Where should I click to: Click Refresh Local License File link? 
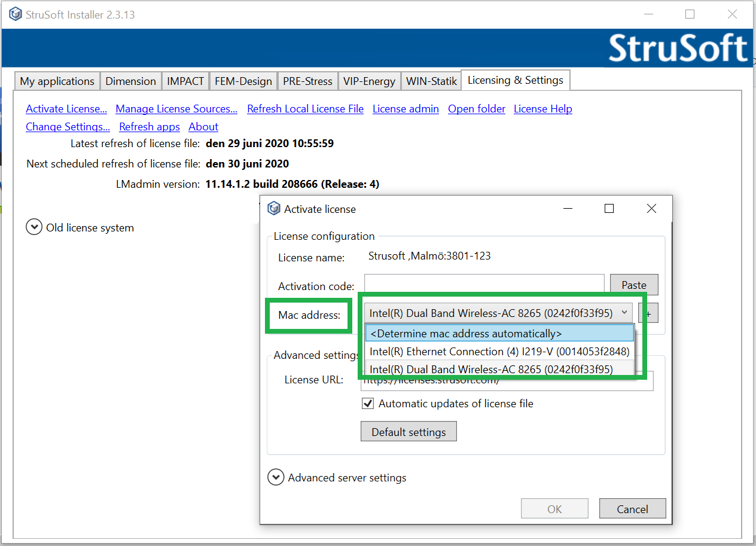(305, 109)
